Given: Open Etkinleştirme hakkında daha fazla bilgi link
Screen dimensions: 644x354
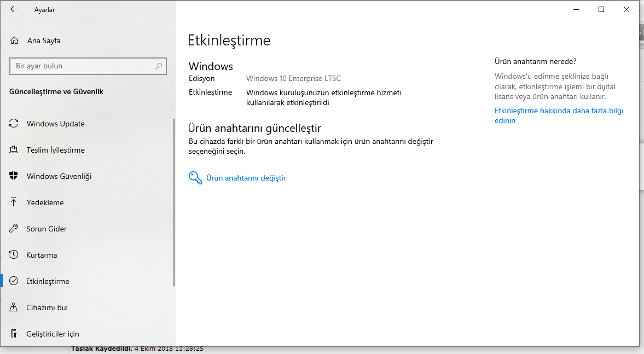Looking at the screenshot, I should [x=559, y=115].
